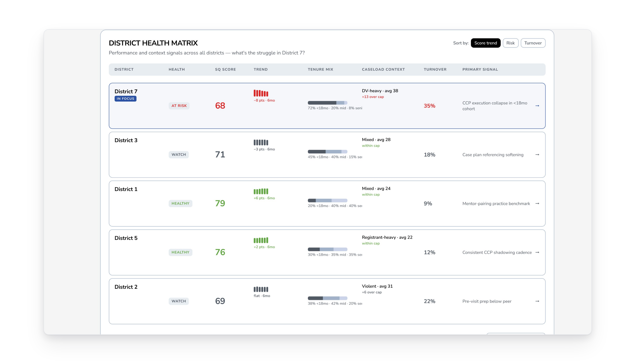
Task: Click District 5 tenure mix bar
Action: [328, 249]
